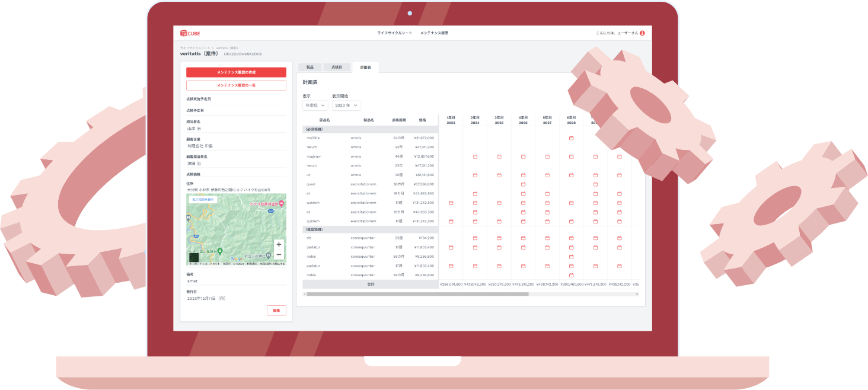Image resolution: width=868 pixels, height=390 pixels.
Task: Zoom in on the map with plus
Action: pyautogui.click(x=279, y=244)
